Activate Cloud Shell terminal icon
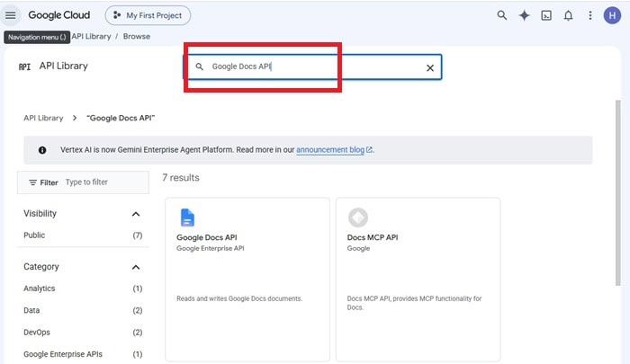This screenshot has height=364, width=630. 546,15
